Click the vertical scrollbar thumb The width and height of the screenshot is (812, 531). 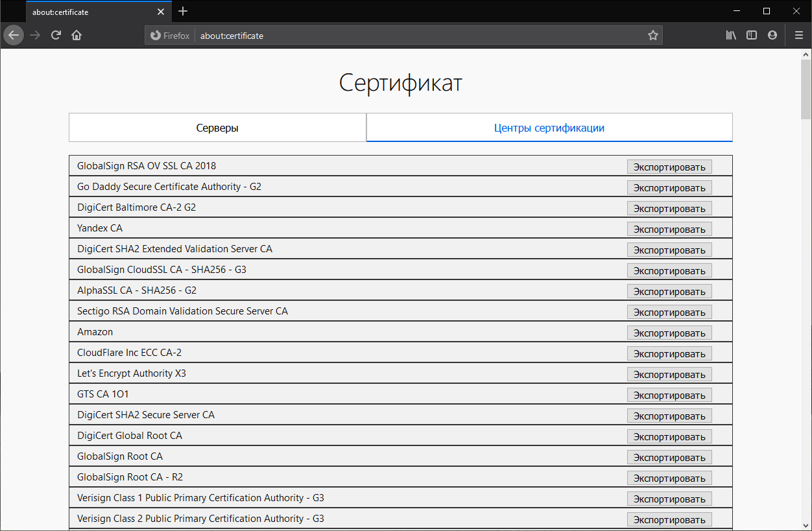(806, 91)
